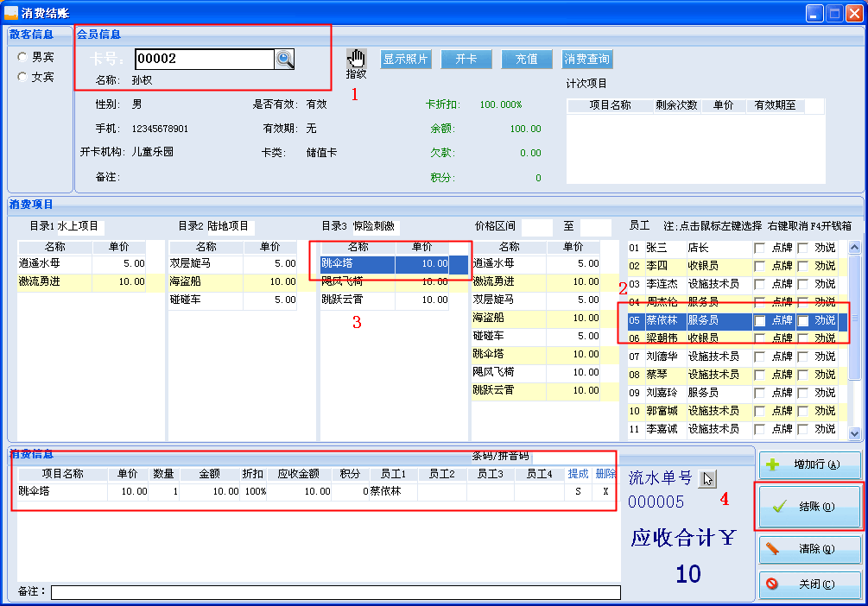Click the 条码/拼音码 input field
Viewport: 868px width, 606px height.
(x=573, y=457)
